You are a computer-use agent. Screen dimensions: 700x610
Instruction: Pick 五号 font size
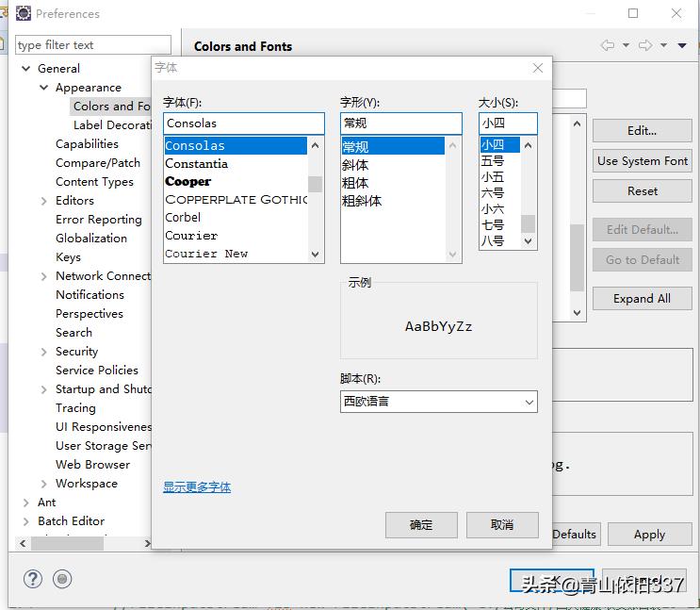pyautogui.click(x=493, y=161)
